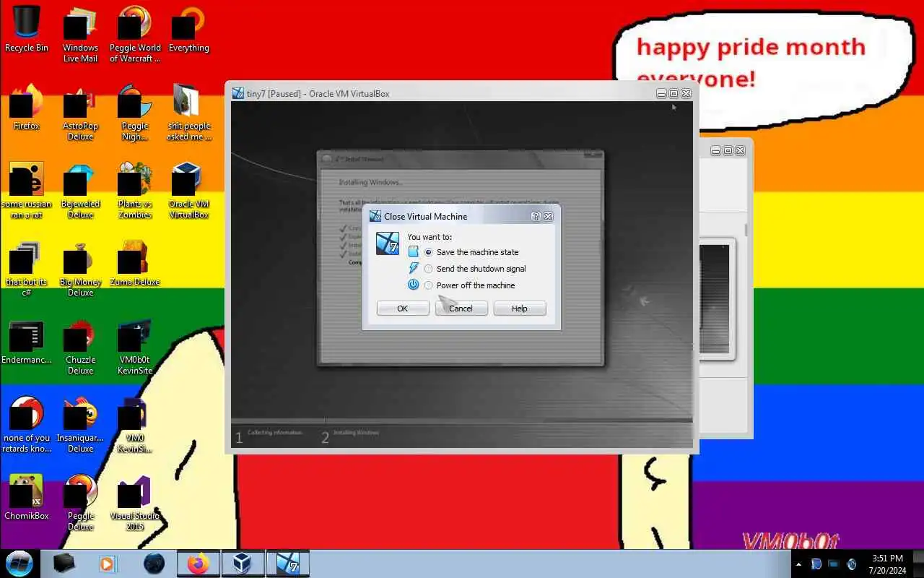Cancel the Close Virtual Machine dialog
924x578 pixels.
tap(461, 309)
